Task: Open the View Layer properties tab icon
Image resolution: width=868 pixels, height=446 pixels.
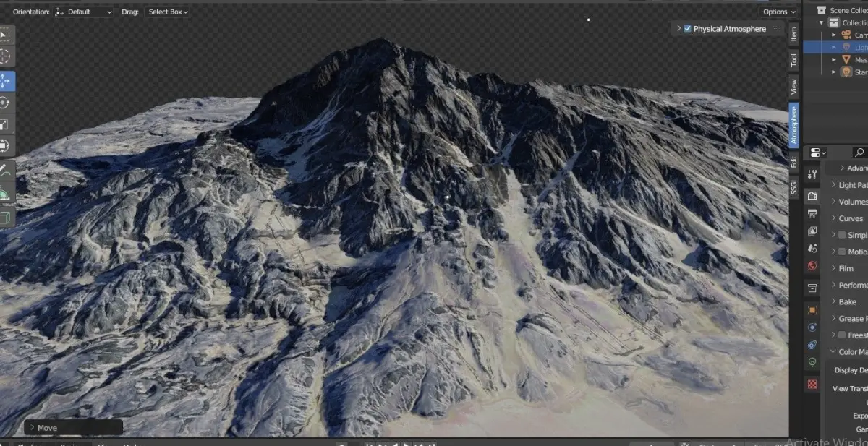Action: tap(812, 231)
